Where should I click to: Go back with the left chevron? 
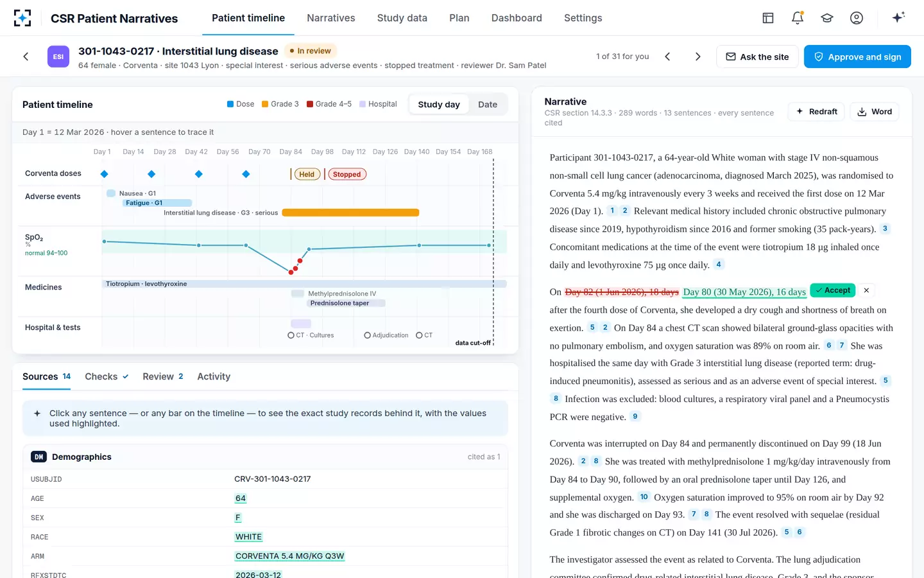tap(26, 57)
